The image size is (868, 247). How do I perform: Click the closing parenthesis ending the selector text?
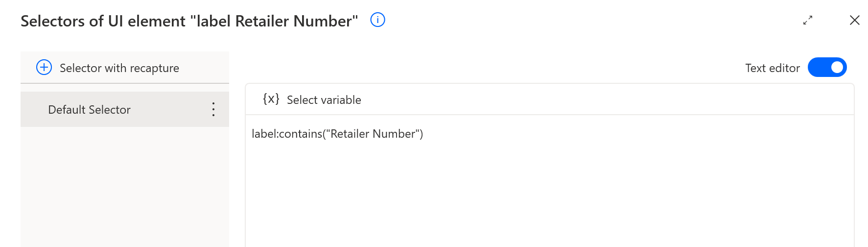click(x=421, y=134)
